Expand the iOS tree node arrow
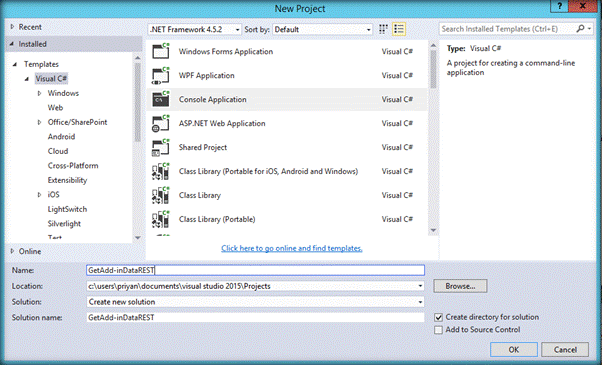602x365 pixels. [x=39, y=195]
